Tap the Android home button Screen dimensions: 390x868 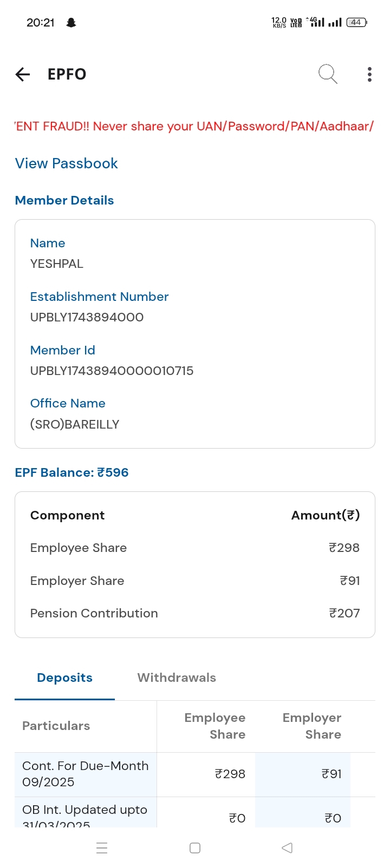[195, 848]
